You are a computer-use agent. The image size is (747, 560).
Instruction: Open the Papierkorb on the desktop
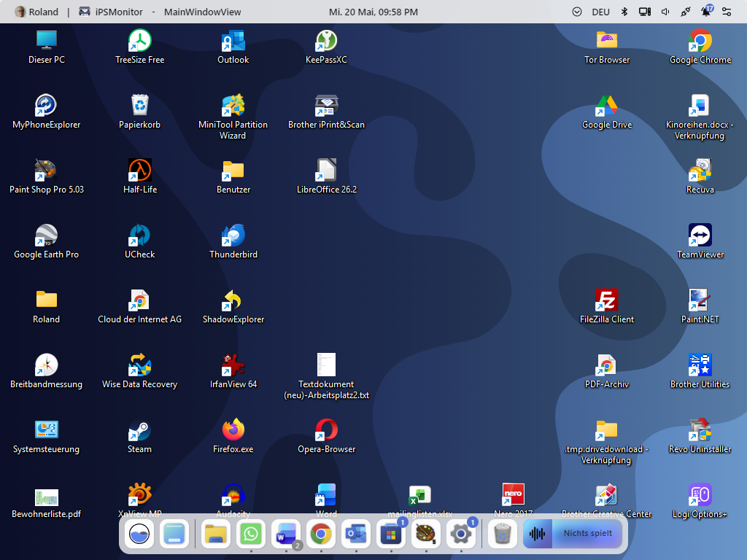(139, 112)
